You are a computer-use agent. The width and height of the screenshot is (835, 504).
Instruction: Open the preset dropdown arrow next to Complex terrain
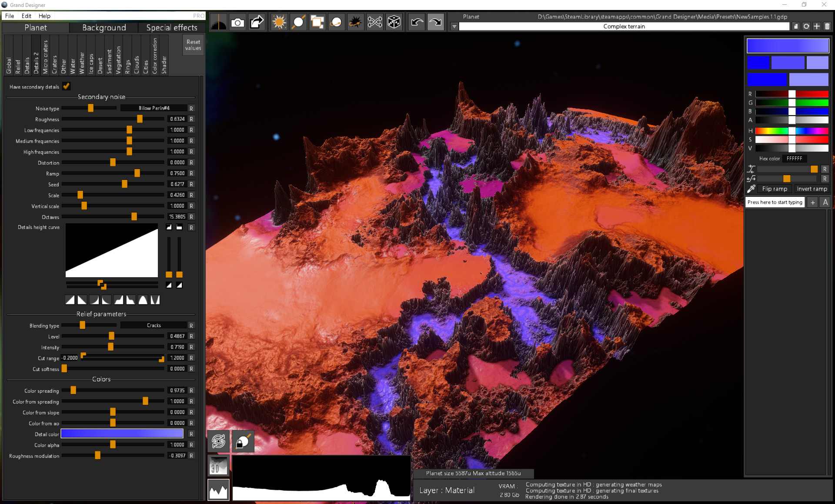click(x=454, y=26)
